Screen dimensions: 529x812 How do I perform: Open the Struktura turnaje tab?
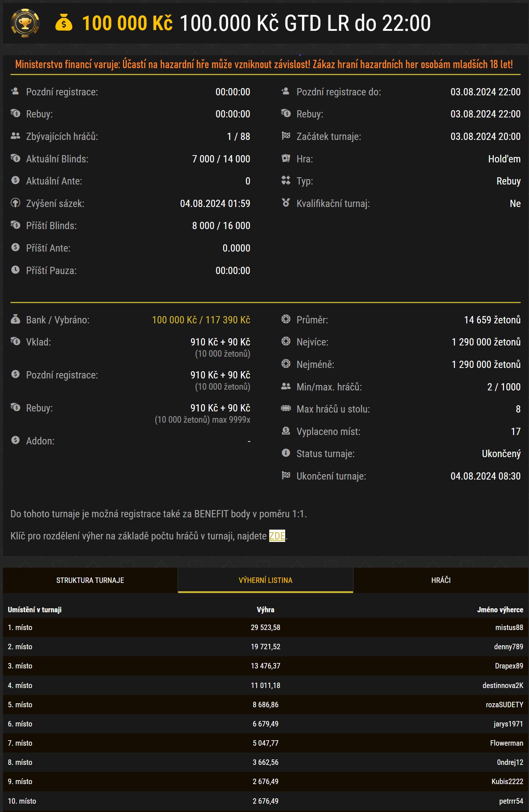90,580
